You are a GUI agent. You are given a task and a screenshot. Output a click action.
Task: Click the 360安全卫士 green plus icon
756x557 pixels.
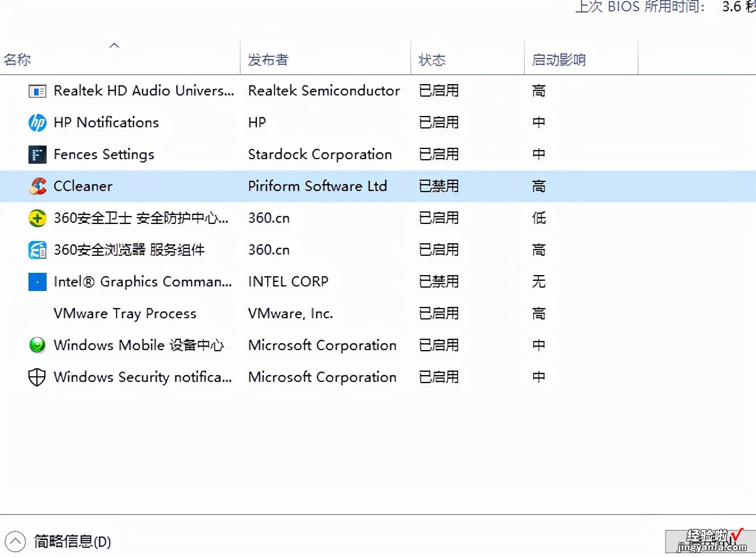[x=37, y=218]
